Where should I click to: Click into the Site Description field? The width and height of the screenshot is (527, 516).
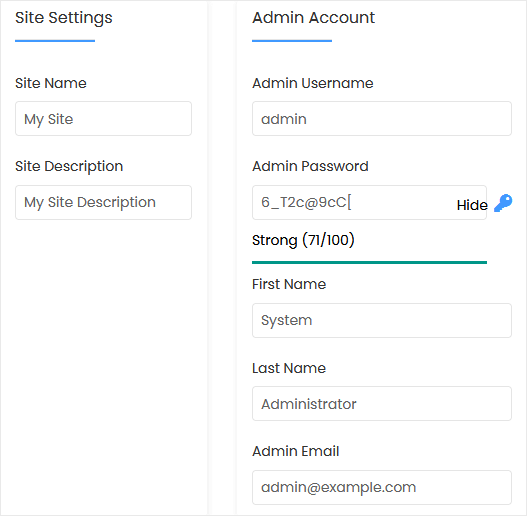tap(104, 202)
